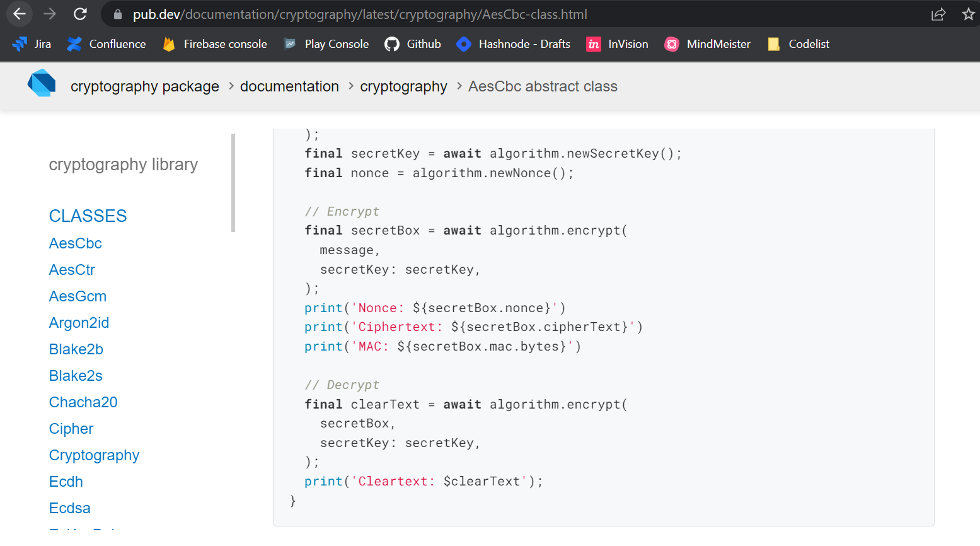This screenshot has width=980, height=546.
Task: Open Ecdsa class in sidebar
Action: [x=69, y=508]
